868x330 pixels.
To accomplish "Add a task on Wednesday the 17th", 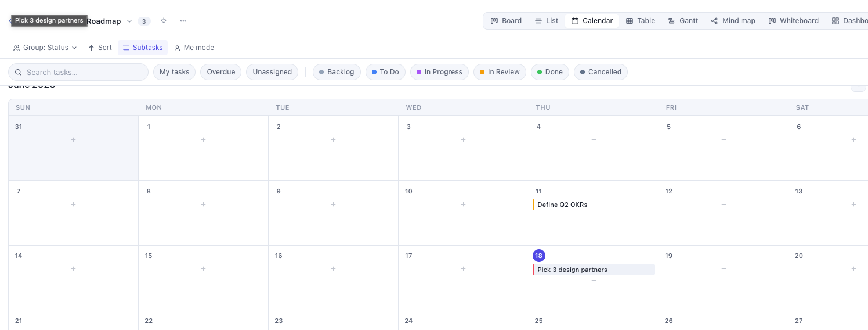I will (x=463, y=269).
